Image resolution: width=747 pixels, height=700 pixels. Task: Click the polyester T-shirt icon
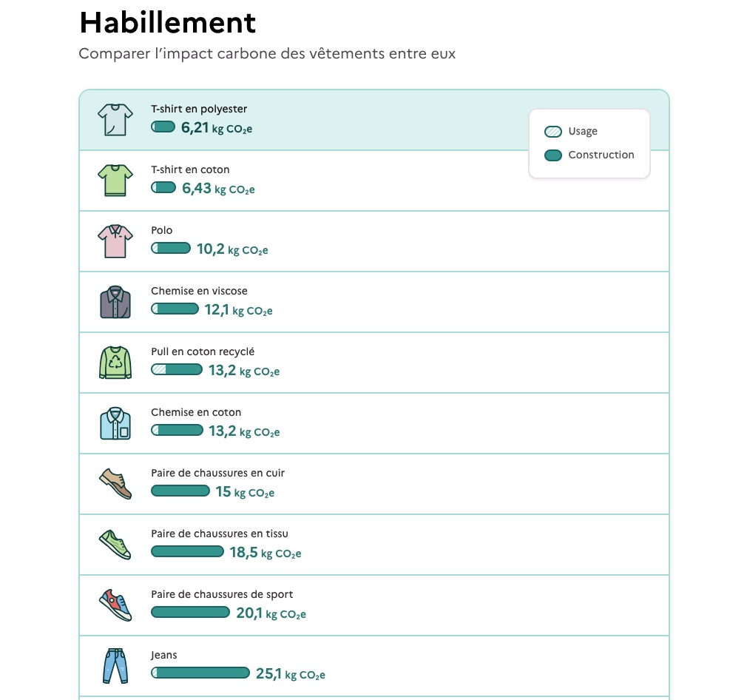tap(115, 120)
